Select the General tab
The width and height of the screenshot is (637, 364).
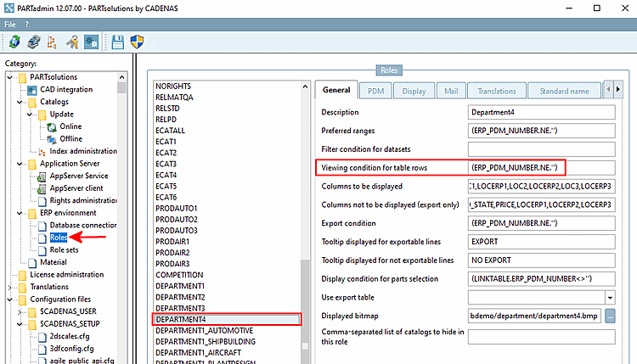pos(336,90)
